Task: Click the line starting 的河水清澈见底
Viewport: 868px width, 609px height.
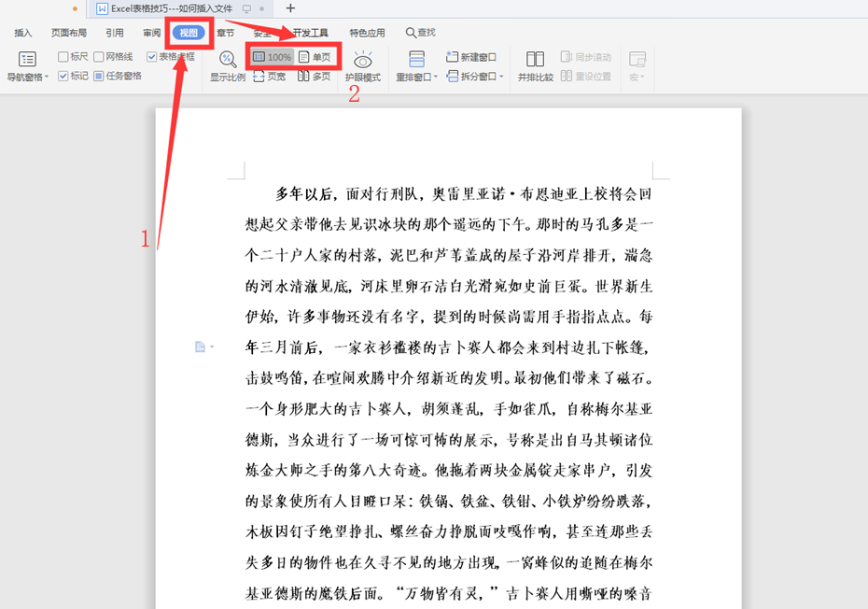Action: [x=449, y=286]
